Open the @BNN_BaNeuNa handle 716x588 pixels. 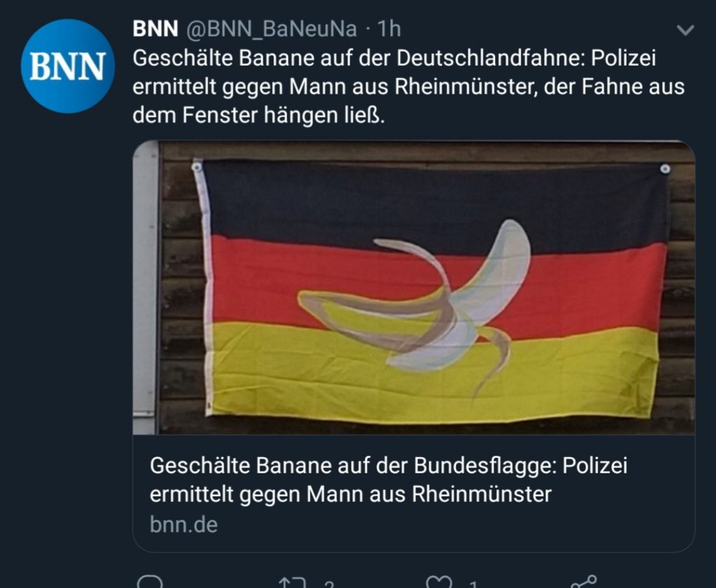pyautogui.click(x=271, y=29)
